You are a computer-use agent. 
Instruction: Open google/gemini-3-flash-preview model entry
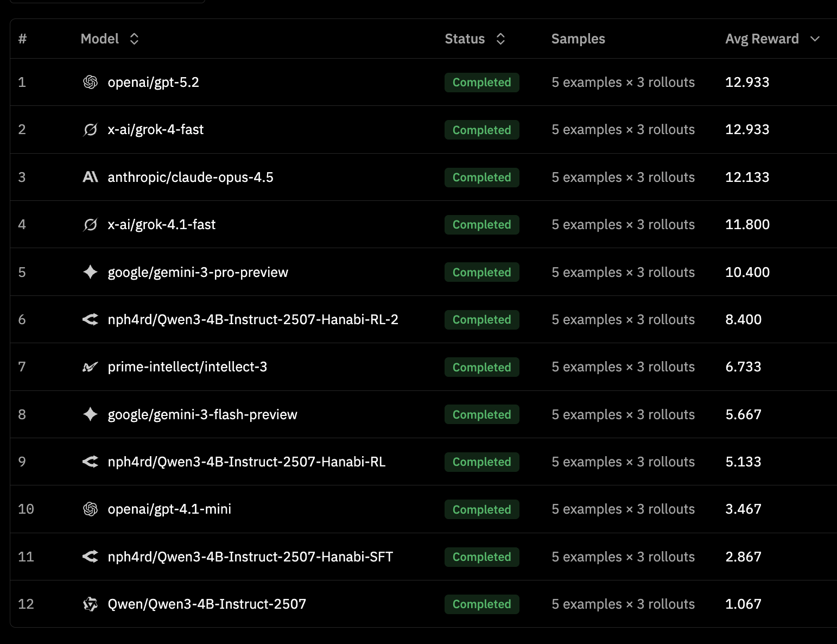202,414
